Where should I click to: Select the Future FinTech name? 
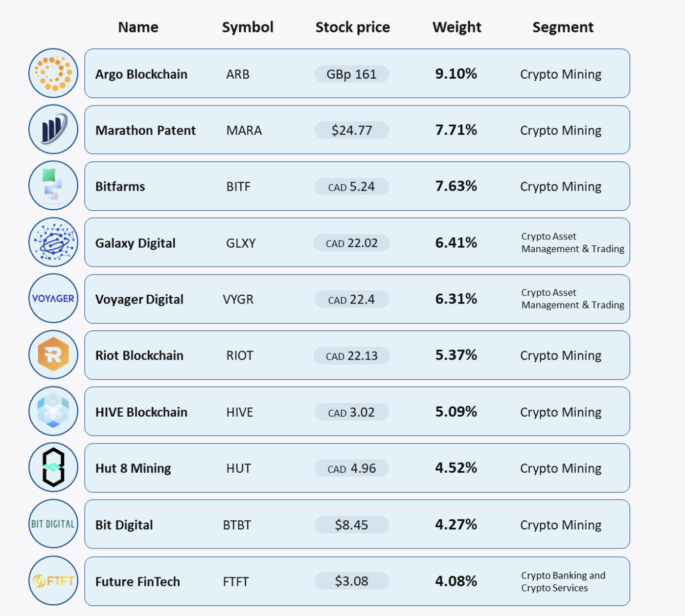tap(138, 582)
